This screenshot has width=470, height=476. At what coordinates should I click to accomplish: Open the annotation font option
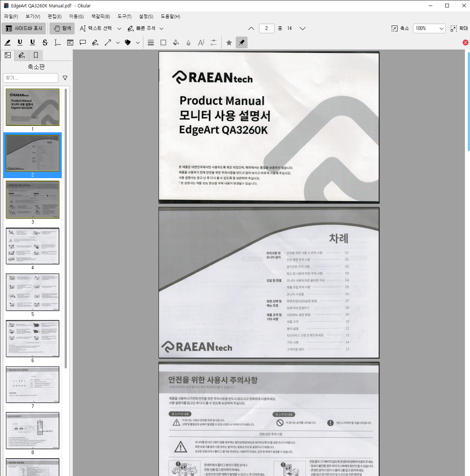click(201, 42)
